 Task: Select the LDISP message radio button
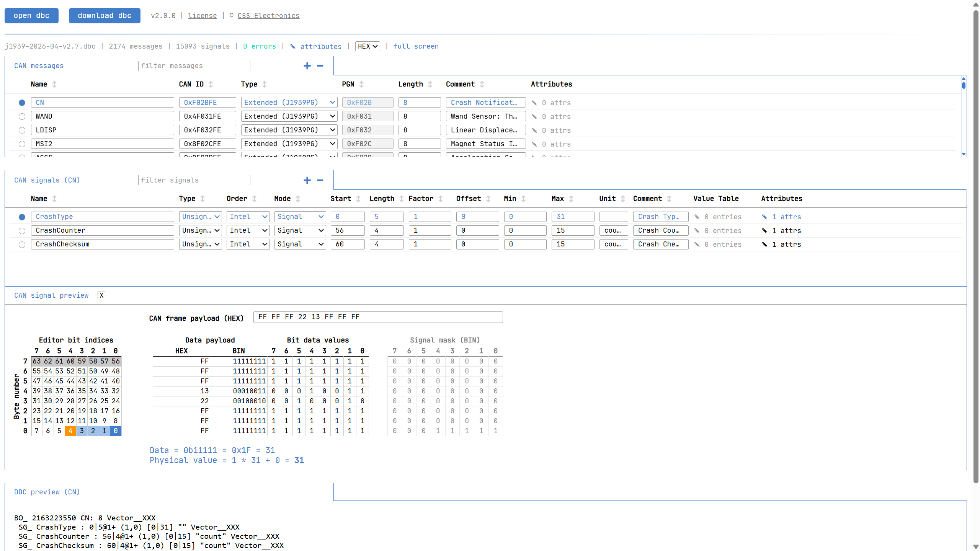click(x=22, y=130)
